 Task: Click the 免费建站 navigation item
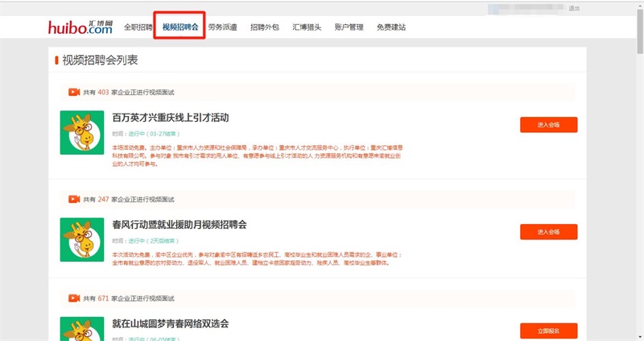391,27
